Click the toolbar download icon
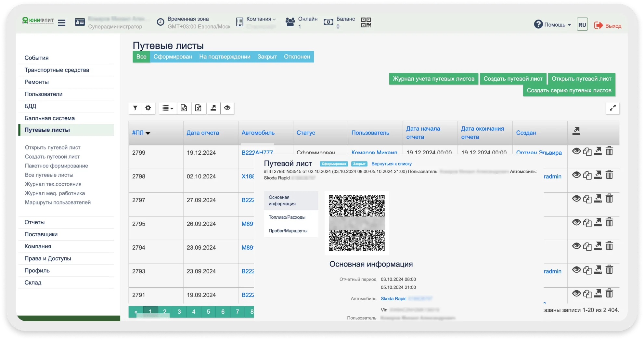 coord(213,108)
